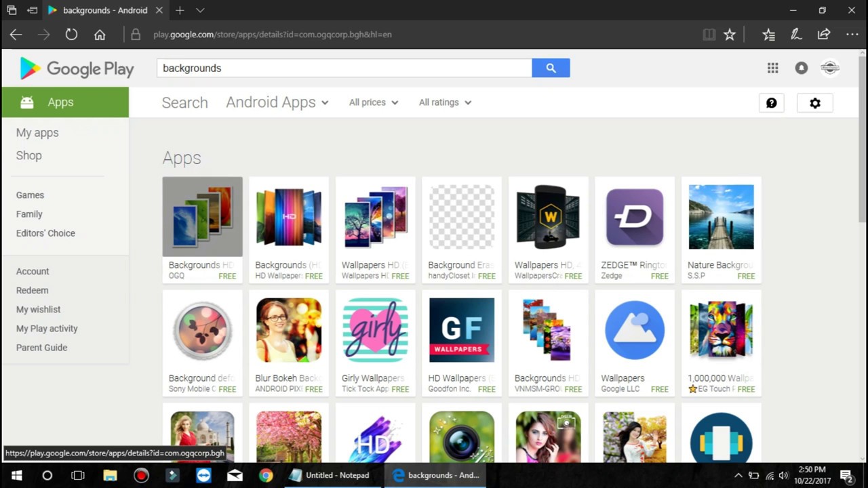Show the browser tab list chevron

pos(200,10)
